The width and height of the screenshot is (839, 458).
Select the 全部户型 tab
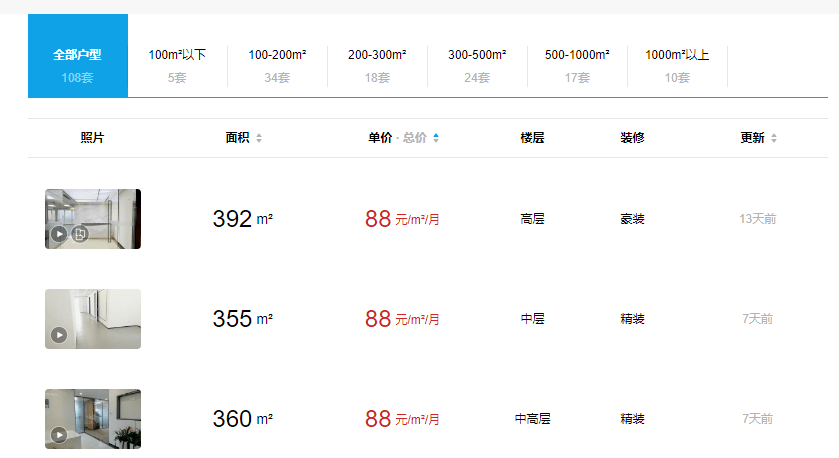78,56
